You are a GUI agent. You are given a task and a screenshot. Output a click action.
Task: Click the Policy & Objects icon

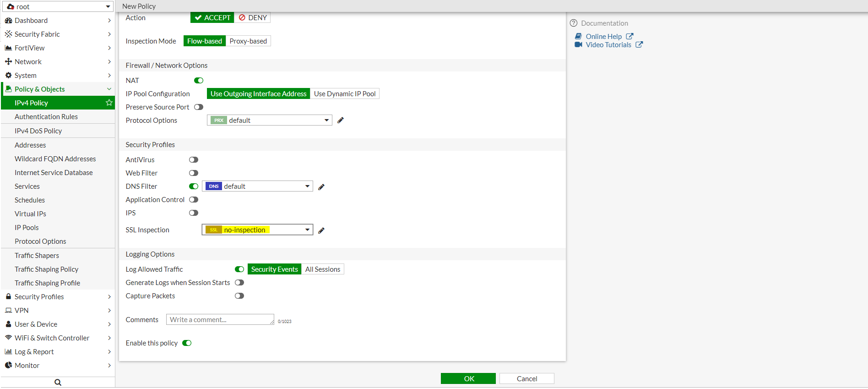coord(8,89)
